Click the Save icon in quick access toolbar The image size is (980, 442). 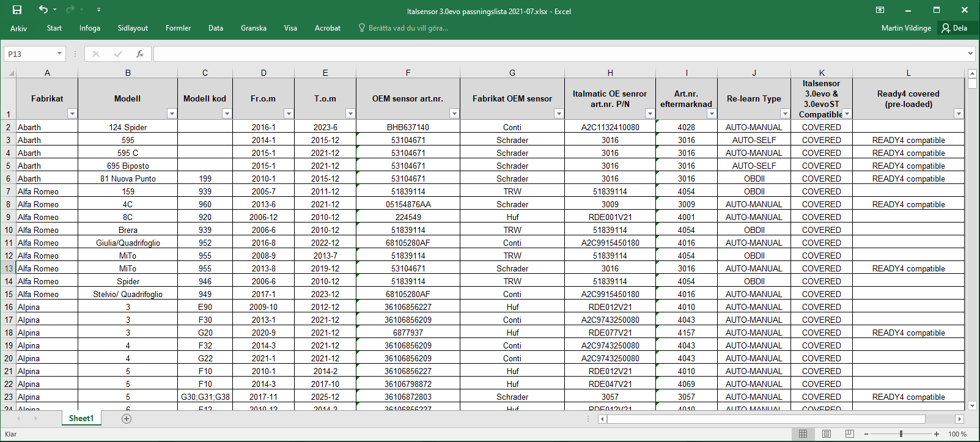[17, 10]
